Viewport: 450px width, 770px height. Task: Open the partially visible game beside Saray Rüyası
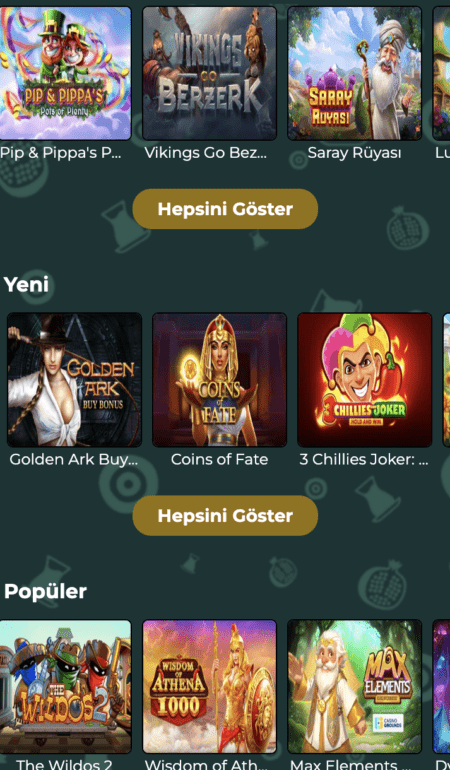441,73
